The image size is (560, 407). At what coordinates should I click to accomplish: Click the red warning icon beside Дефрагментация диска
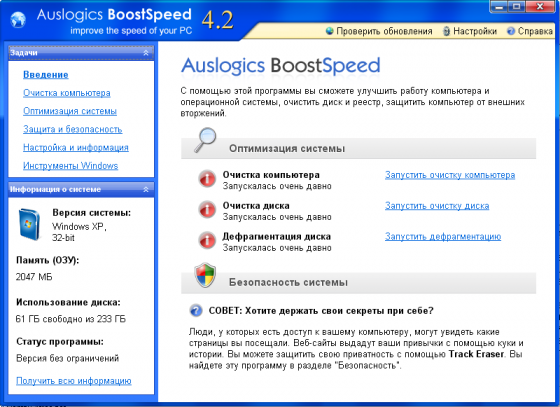[x=207, y=240]
